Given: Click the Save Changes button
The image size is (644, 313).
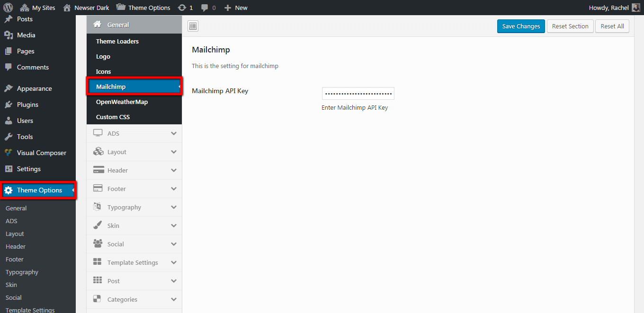Looking at the screenshot, I should point(521,26).
